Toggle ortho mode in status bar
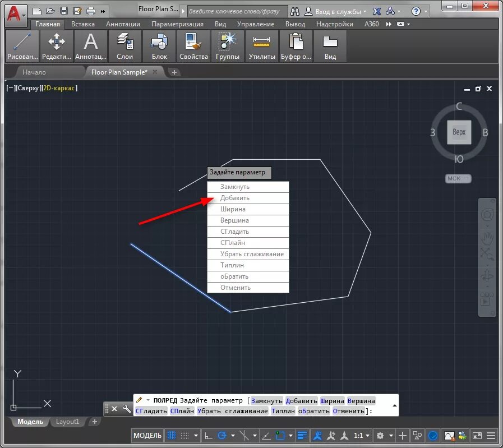 [x=208, y=436]
